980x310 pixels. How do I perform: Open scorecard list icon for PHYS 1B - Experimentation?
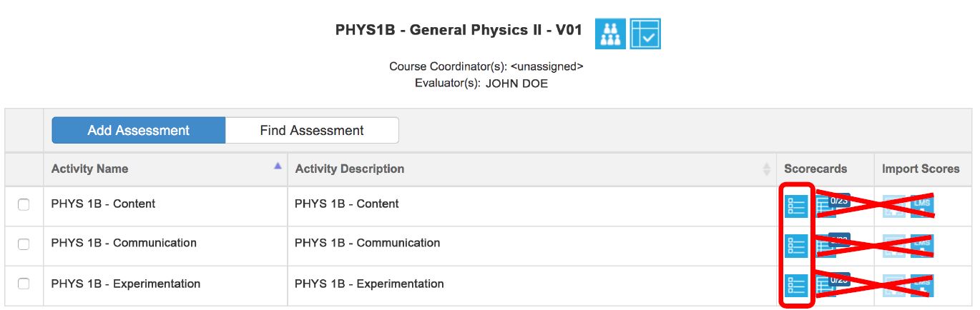coord(796,286)
